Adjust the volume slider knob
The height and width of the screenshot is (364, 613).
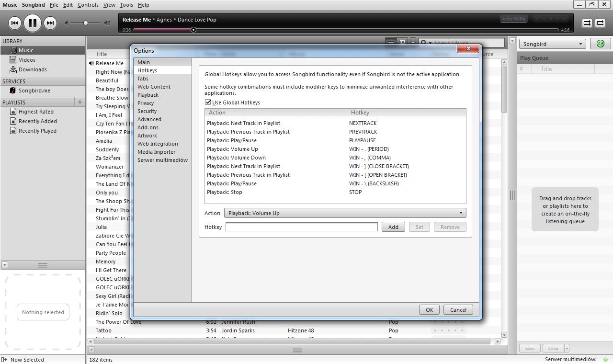click(86, 23)
